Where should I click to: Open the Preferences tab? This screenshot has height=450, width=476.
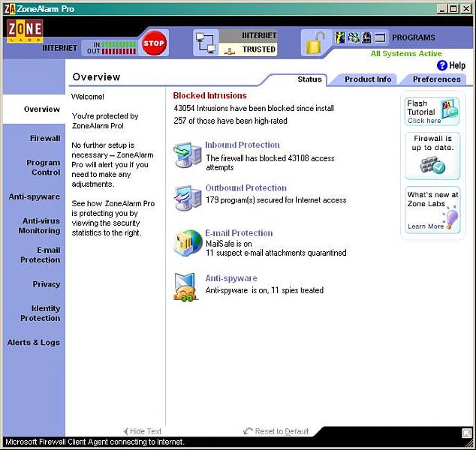(x=436, y=79)
